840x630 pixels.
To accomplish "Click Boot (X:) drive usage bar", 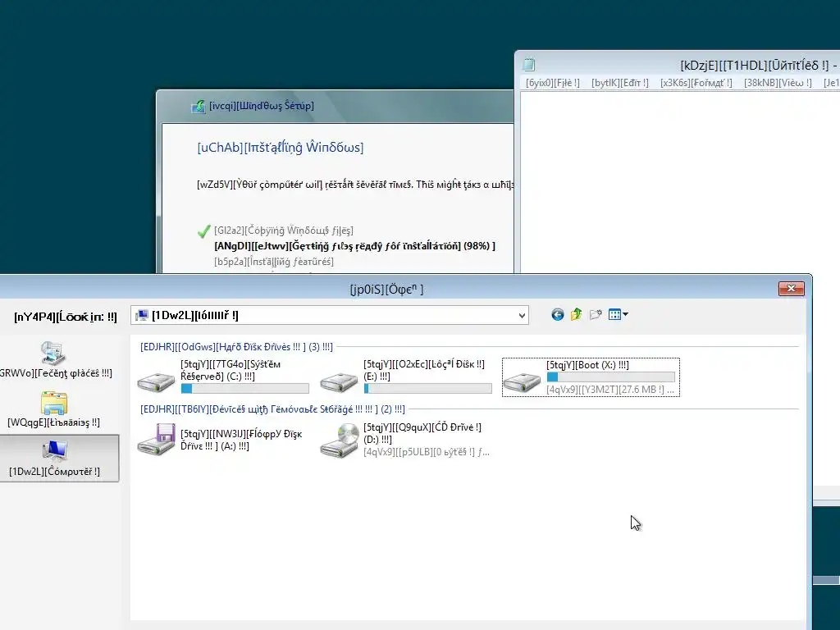I will [x=610, y=377].
